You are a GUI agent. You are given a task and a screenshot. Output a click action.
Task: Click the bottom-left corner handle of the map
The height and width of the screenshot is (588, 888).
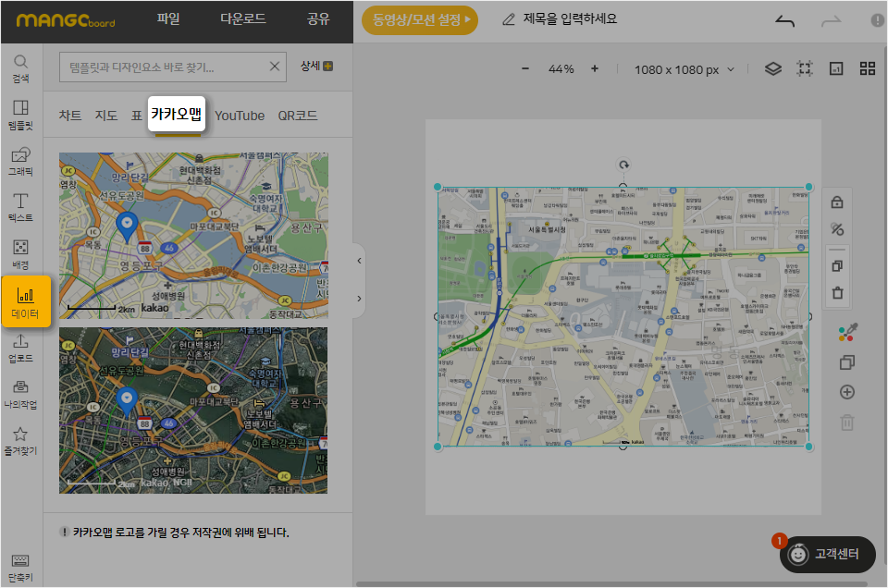[x=438, y=447]
